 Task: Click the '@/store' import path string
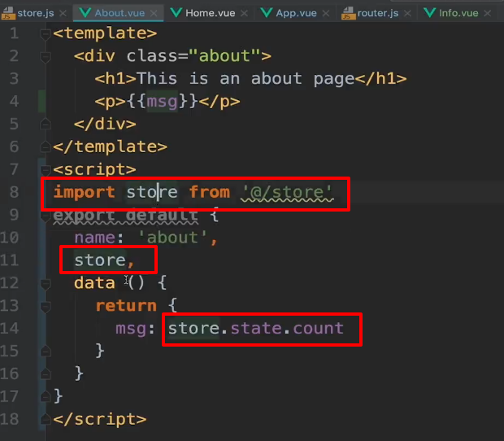[x=287, y=192]
